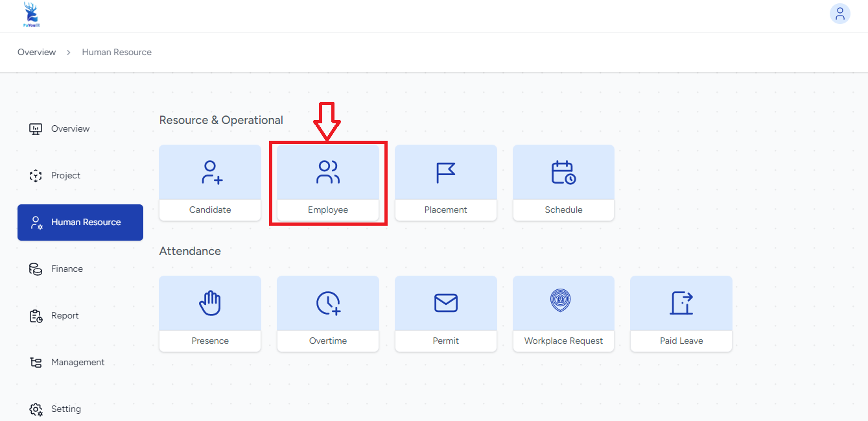This screenshot has width=868, height=421.
Task: Click the deer logo in header
Action: click(30, 14)
